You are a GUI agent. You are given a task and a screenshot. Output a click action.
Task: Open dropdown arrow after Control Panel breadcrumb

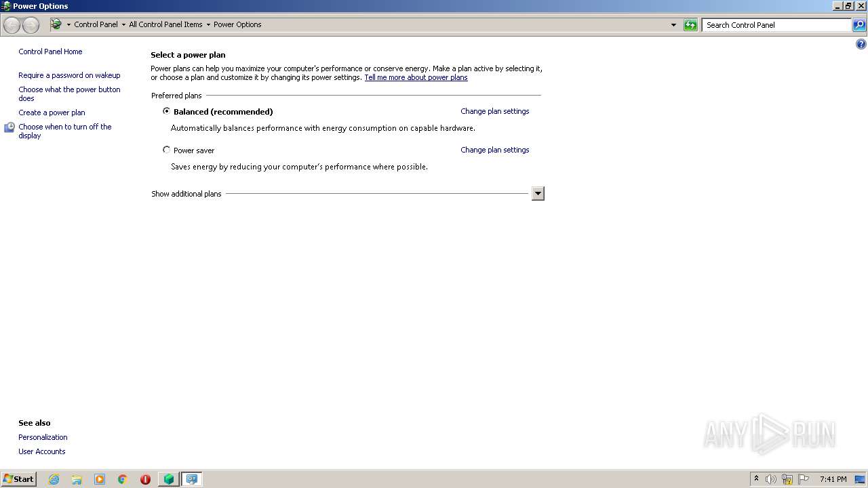[123, 25]
